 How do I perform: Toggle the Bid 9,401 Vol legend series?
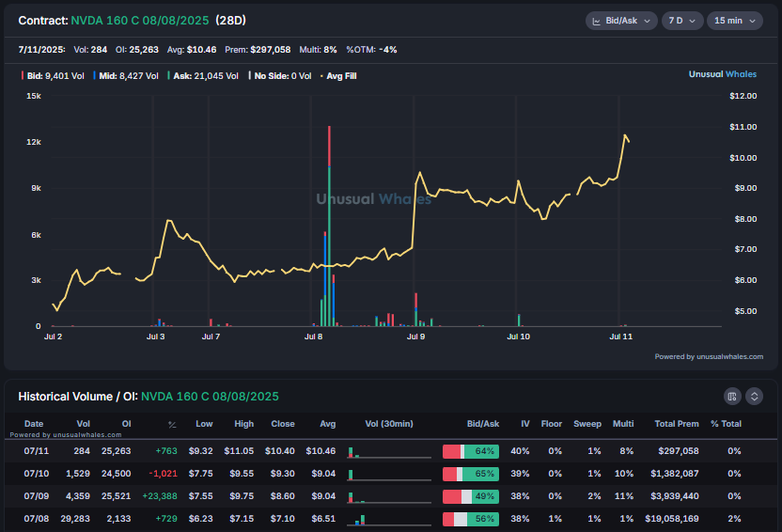[x=53, y=76]
